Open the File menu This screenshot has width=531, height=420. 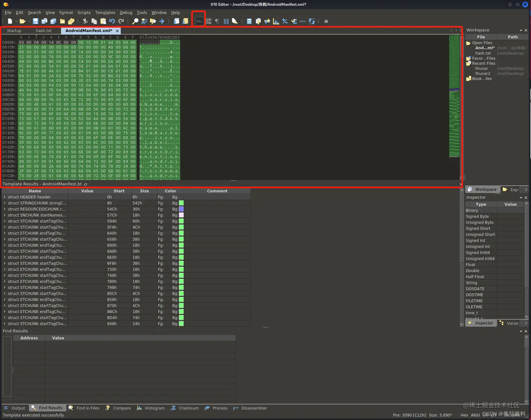click(x=8, y=13)
